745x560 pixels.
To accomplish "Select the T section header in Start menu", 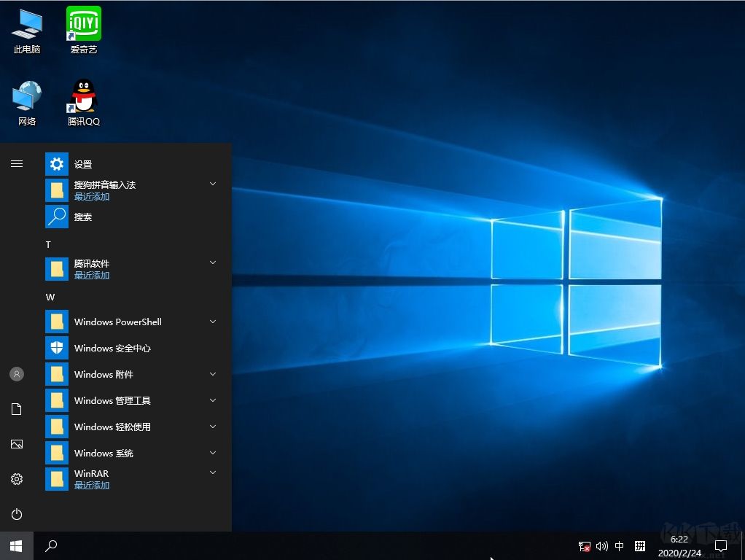I will click(47, 244).
